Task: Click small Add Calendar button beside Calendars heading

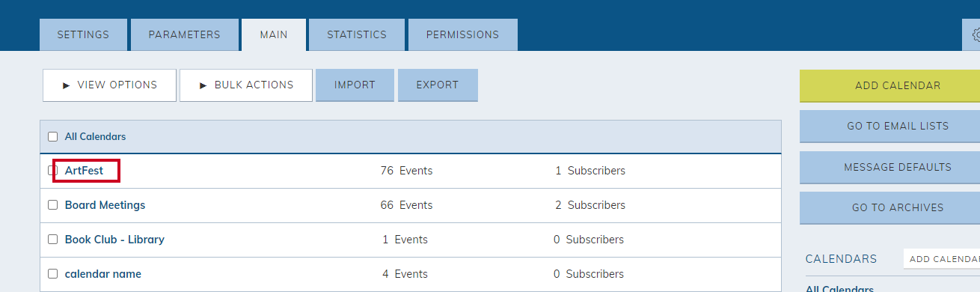Action: [942, 259]
